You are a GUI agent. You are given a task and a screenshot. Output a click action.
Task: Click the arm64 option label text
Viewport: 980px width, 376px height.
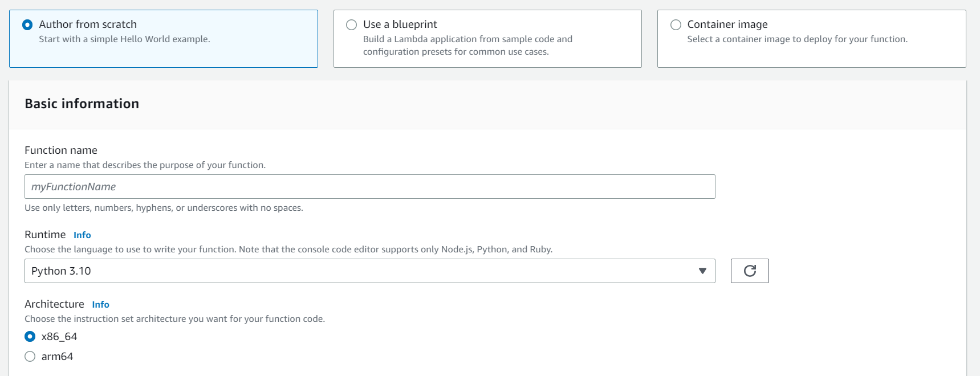click(x=57, y=357)
